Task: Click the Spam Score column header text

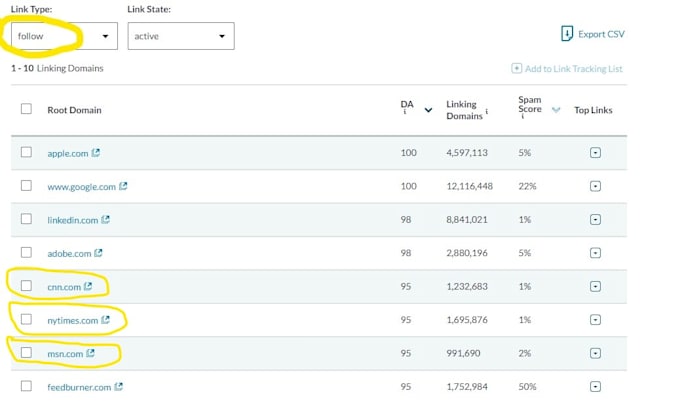Action: tap(530, 104)
